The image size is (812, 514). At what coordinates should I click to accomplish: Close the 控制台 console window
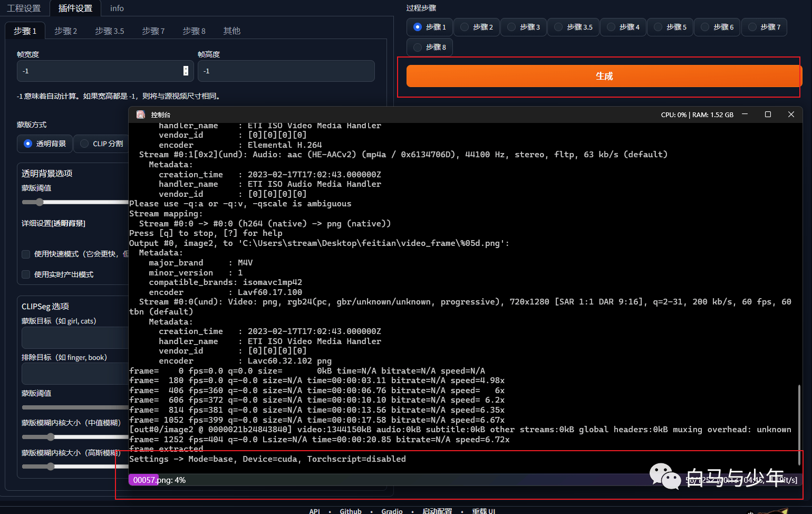pos(791,115)
